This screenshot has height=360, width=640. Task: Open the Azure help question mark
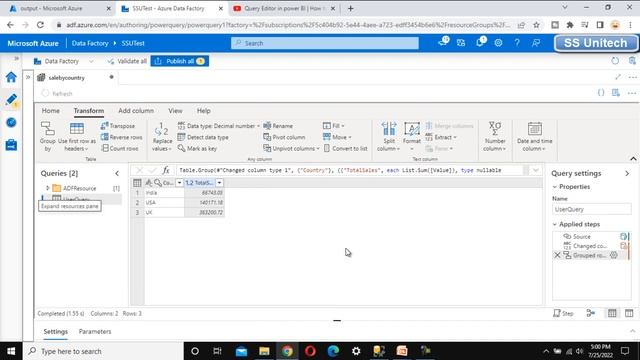517,43
